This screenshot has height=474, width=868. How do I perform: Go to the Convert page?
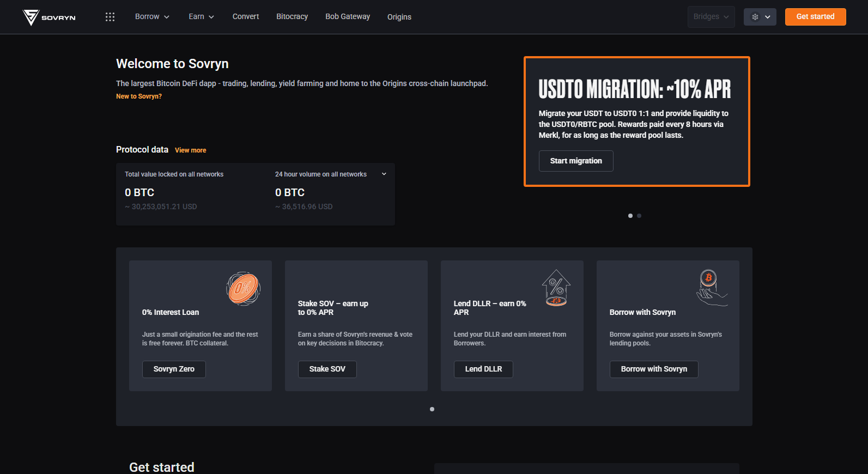(246, 17)
